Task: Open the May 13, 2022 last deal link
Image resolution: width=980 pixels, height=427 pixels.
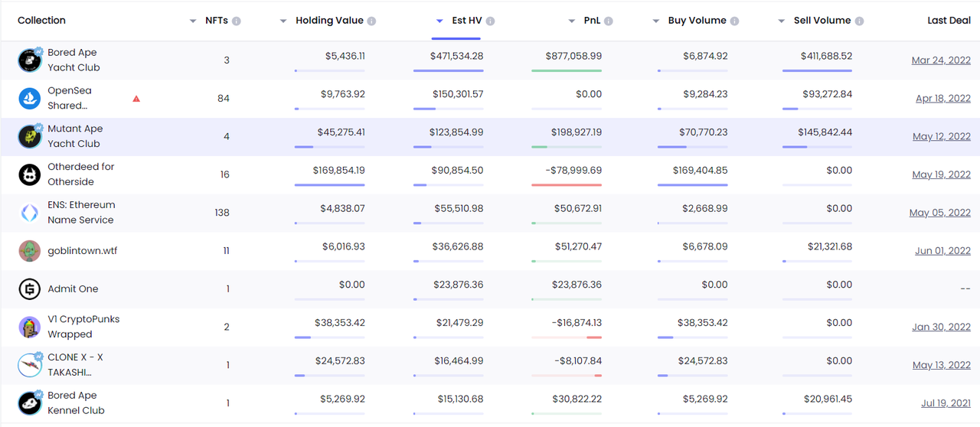Action: tap(942, 365)
